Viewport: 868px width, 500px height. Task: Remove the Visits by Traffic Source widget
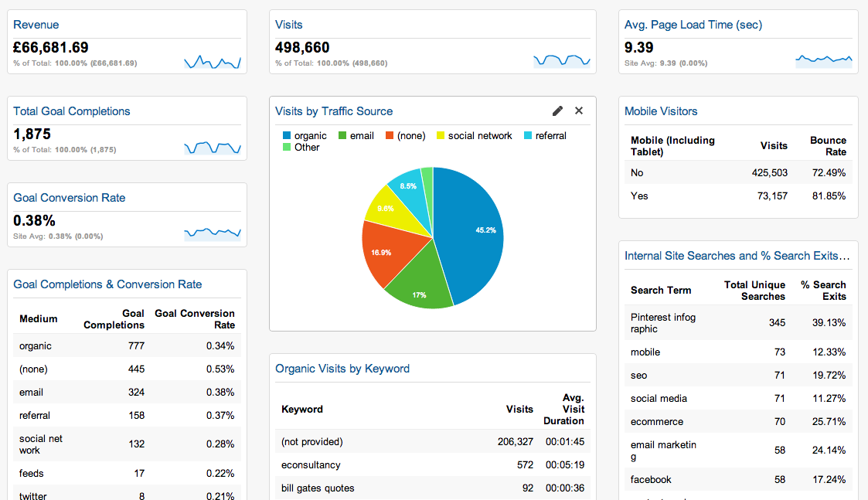pyautogui.click(x=579, y=111)
